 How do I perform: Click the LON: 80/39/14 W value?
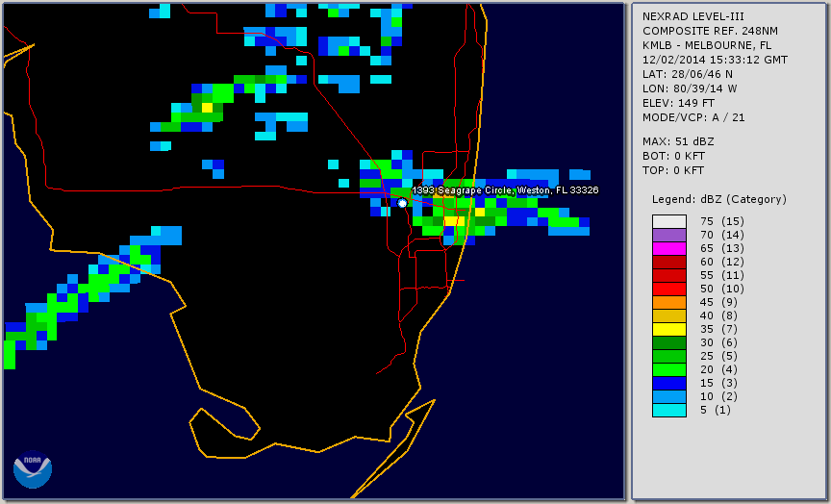(690, 88)
